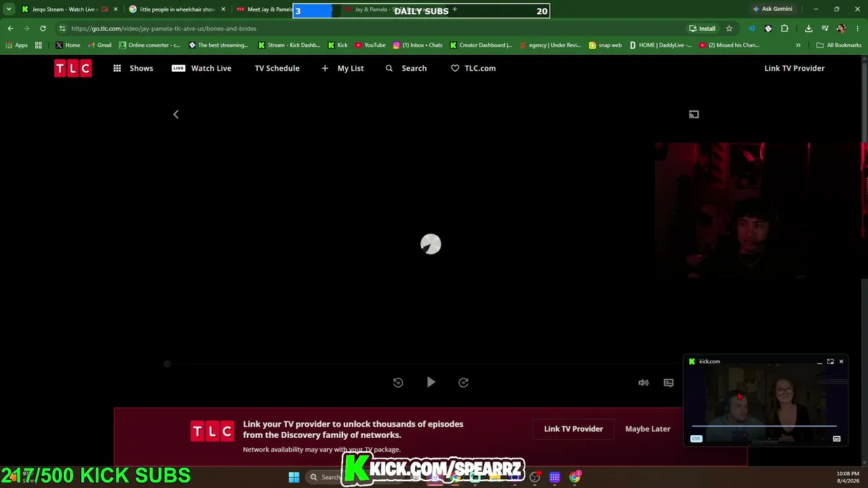Visit TLC.com from the nav heart link

(x=473, y=68)
